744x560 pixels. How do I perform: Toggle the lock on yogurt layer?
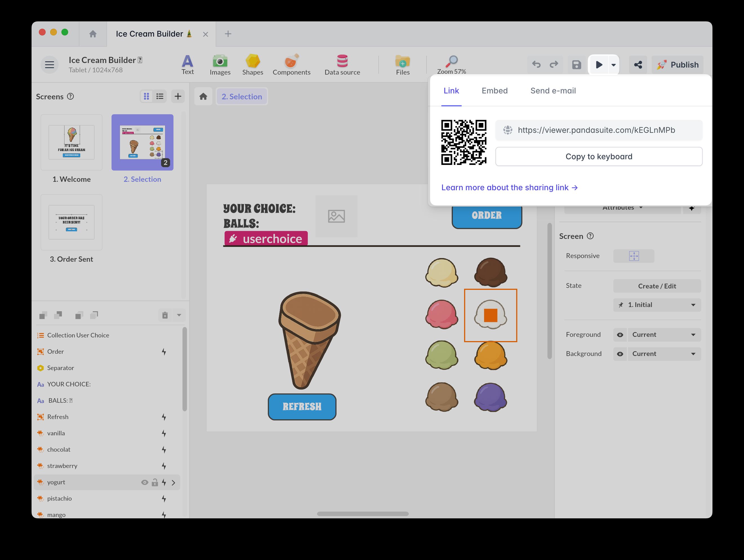click(x=155, y=482)
